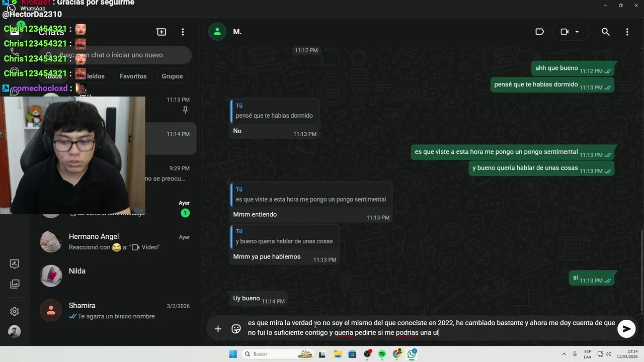Click the microphone icon in system tray
Image resolution: width=644 pixels, height=362 pixels.
point(575,354)
